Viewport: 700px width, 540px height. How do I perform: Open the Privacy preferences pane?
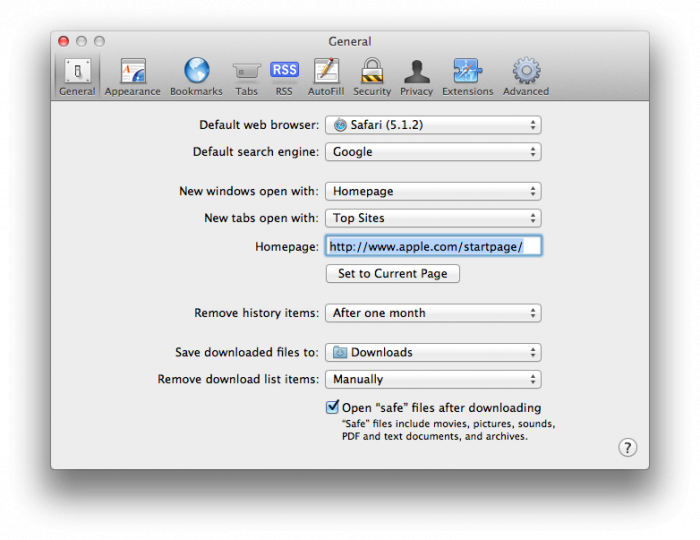(417, 77)
